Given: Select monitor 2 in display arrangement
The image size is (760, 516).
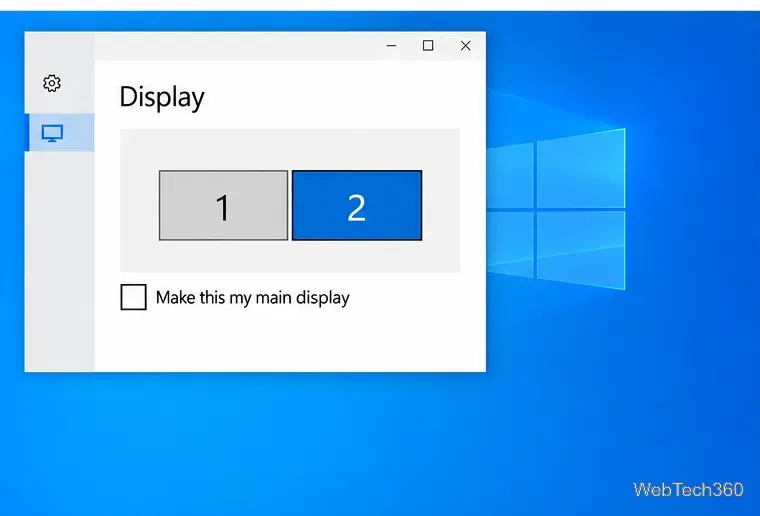Looking at the screenshot, I should tap(357, 205).
